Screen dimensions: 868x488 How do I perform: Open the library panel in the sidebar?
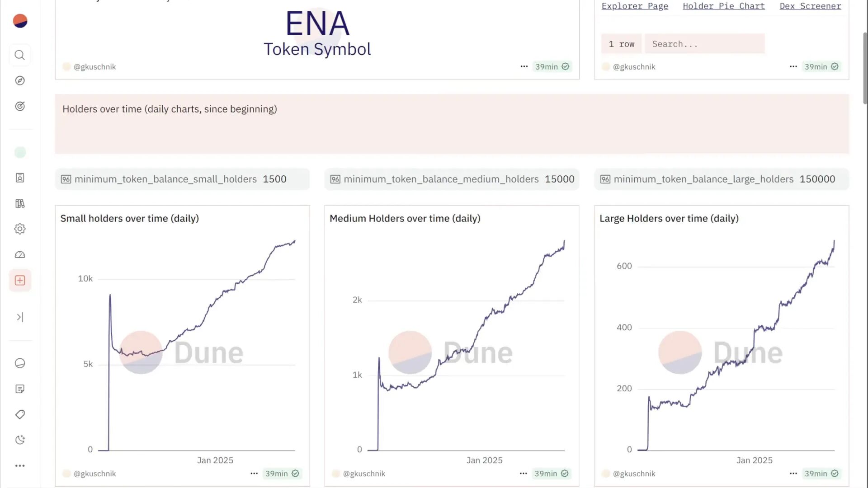click(20, 203)
